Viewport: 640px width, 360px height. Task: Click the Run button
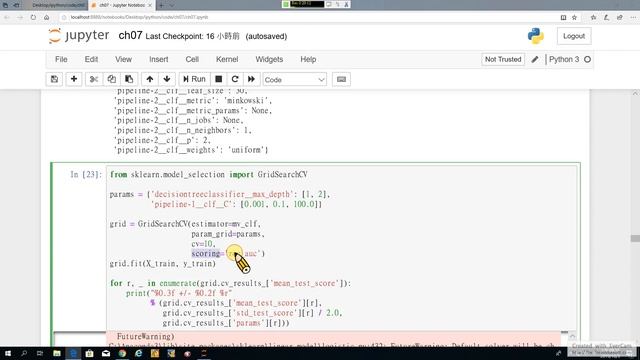[194, 79]
